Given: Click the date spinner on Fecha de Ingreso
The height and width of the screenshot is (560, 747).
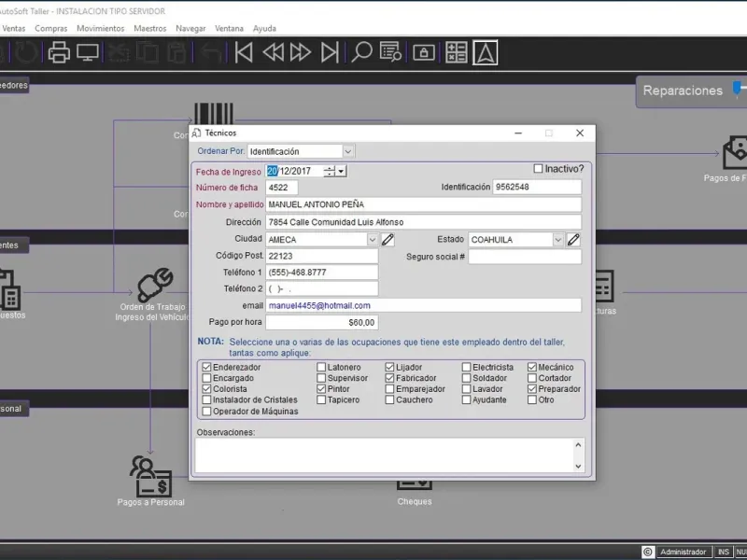Looking at the screenshot, I should click(x=330, y=171).
